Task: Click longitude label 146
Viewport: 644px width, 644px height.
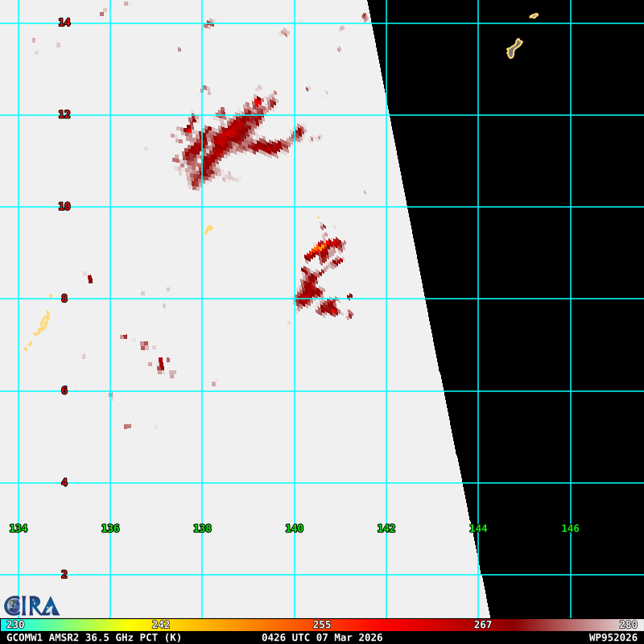Action: click(x=570, y=528)
